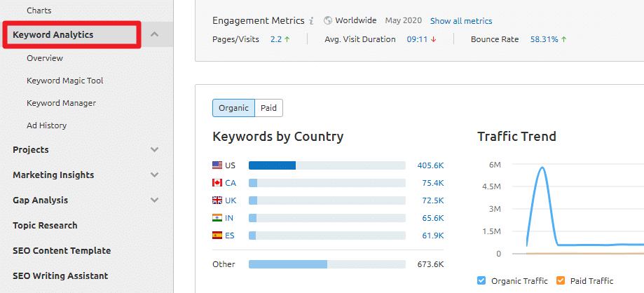
Task: Click the 673.6K value for Other
Action: (x=430, y=264)
